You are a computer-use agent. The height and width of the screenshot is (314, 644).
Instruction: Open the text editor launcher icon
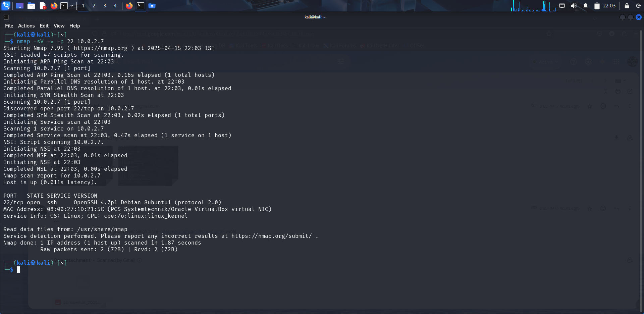tap(43, 6)
